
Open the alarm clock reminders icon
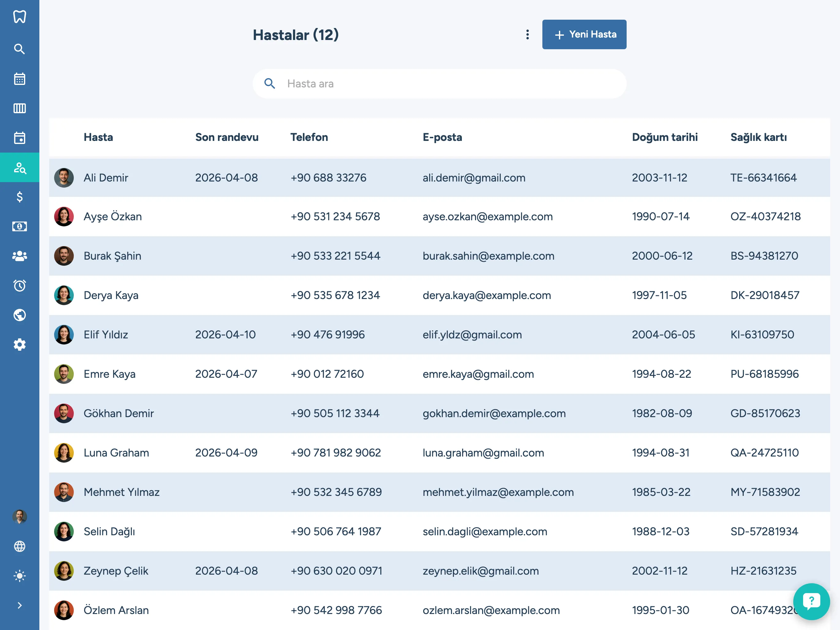(19, 285)
